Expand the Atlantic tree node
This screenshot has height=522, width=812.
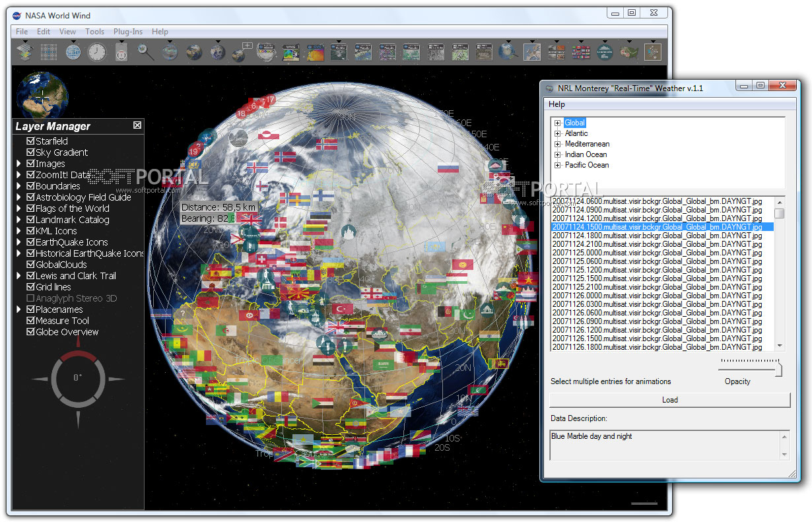[558, 133]
